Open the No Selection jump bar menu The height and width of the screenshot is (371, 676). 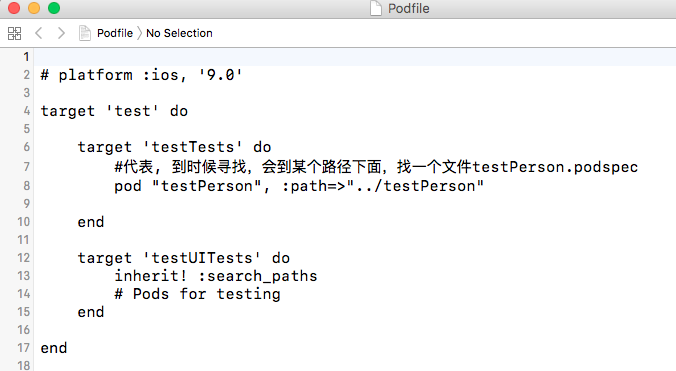click(179, 33)
